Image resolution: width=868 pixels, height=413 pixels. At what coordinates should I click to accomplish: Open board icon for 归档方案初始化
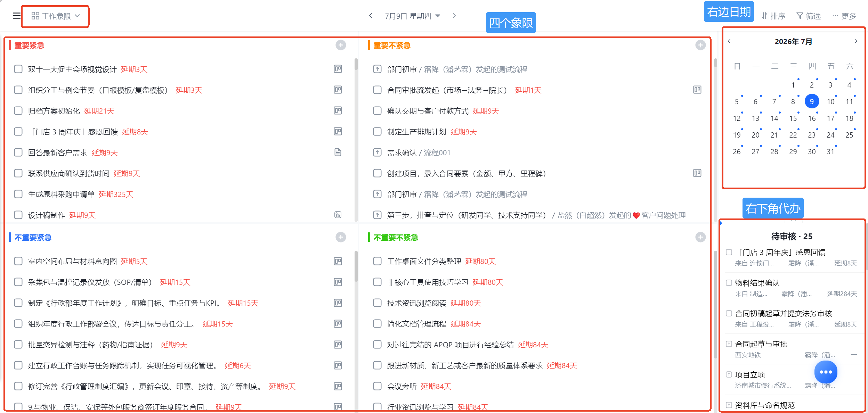tap(338, 110)
